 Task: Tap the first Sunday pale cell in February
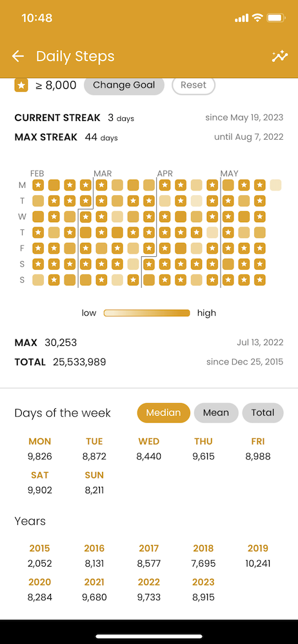38,280
